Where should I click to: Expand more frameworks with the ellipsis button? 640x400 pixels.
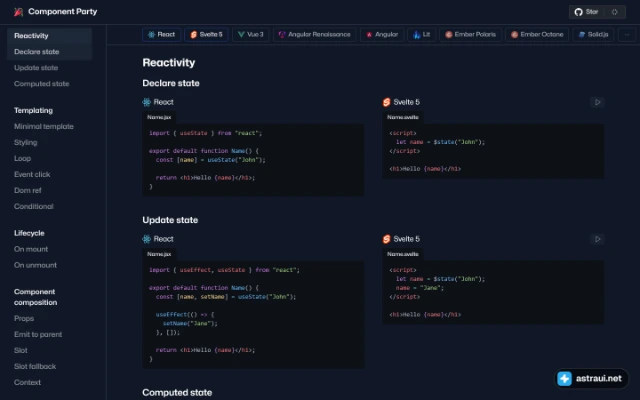(x=627, y=35)
